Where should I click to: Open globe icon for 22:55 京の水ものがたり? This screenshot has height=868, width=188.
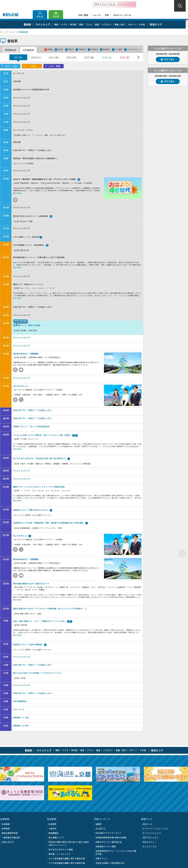point(15,575)
